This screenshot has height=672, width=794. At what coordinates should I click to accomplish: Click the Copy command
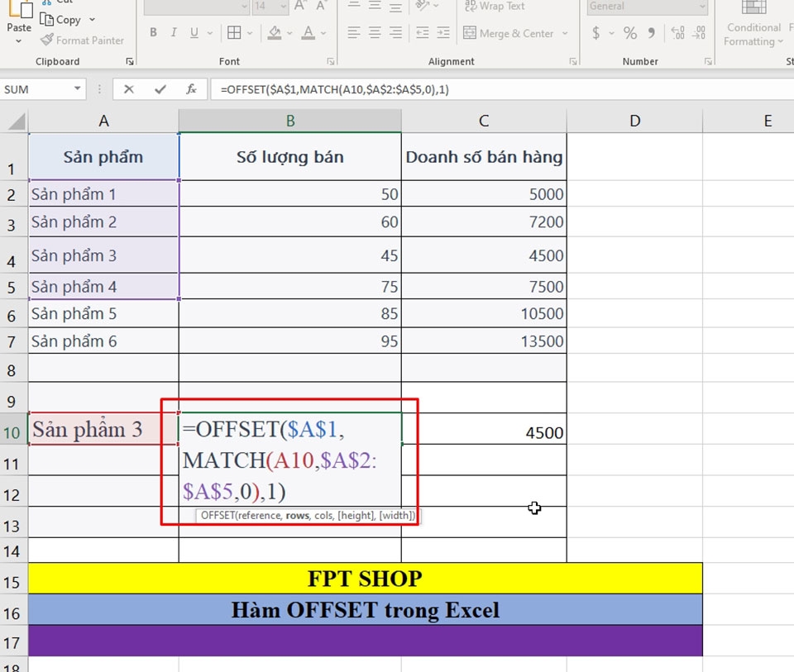pyautogui.click(x=60, y=20)
